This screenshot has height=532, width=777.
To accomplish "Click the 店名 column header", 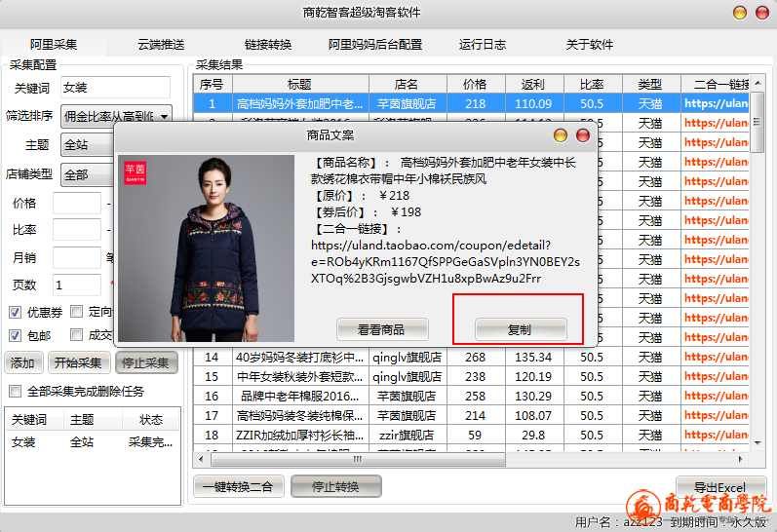I will [407, 84].
